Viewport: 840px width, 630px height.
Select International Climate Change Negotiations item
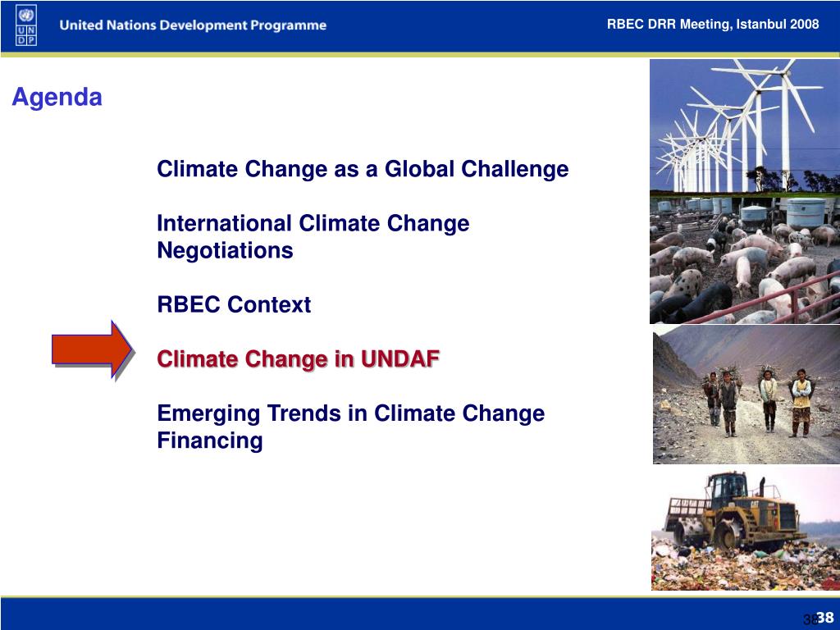tap(313, 236)
